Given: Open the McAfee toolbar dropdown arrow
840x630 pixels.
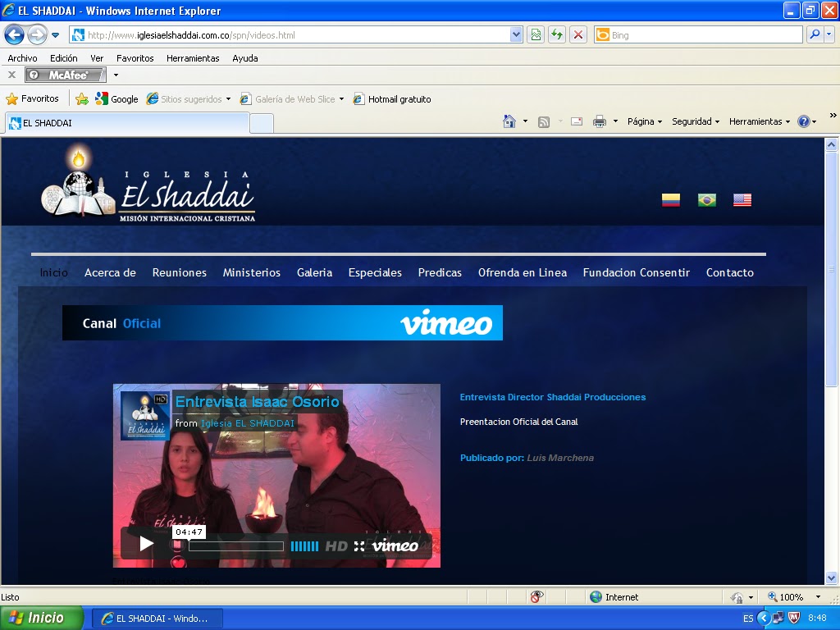Looking at the screenshot, I should tap(116, 75).
